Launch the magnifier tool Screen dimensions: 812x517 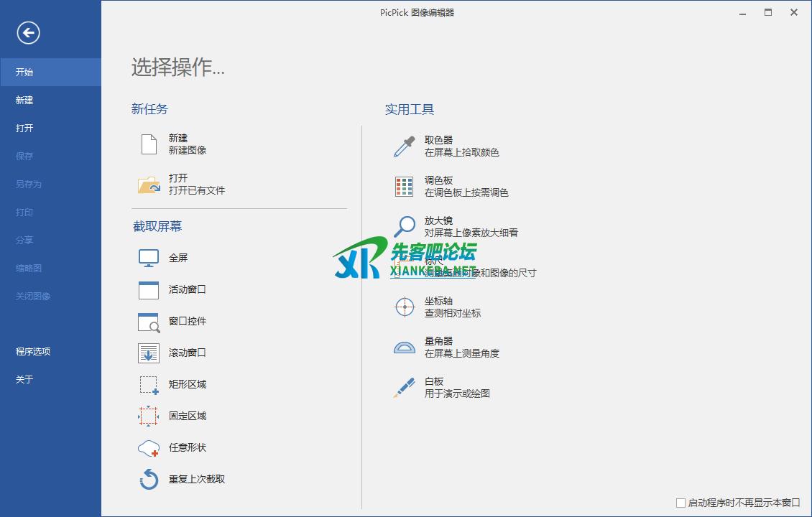(405, 226)
